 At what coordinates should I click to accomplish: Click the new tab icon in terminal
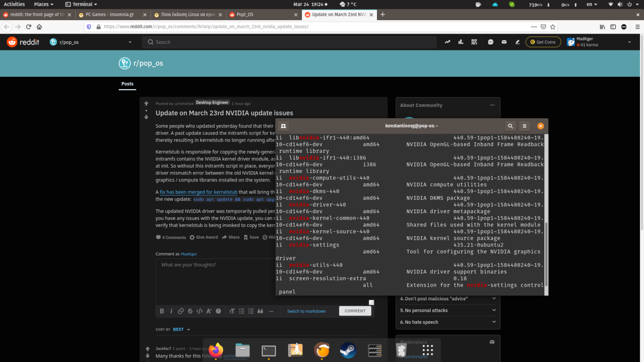click(283, 126)
